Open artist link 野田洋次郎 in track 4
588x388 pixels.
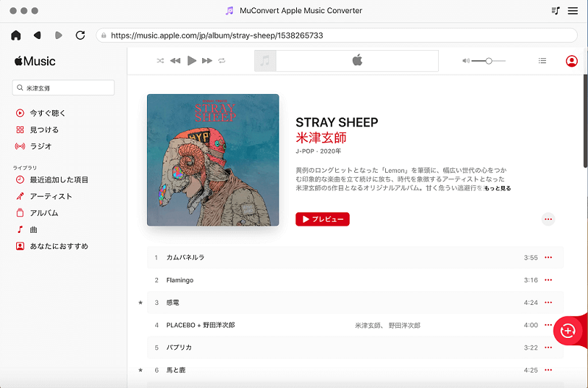point(404,326)
